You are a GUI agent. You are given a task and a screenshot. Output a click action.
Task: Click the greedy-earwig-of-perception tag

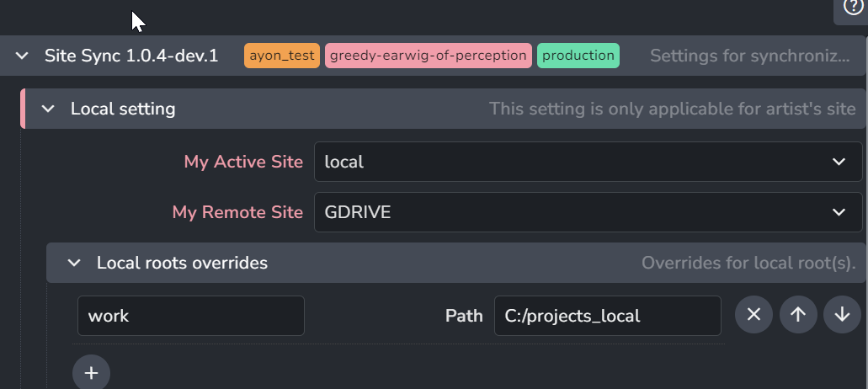click(x=429, y=56)
